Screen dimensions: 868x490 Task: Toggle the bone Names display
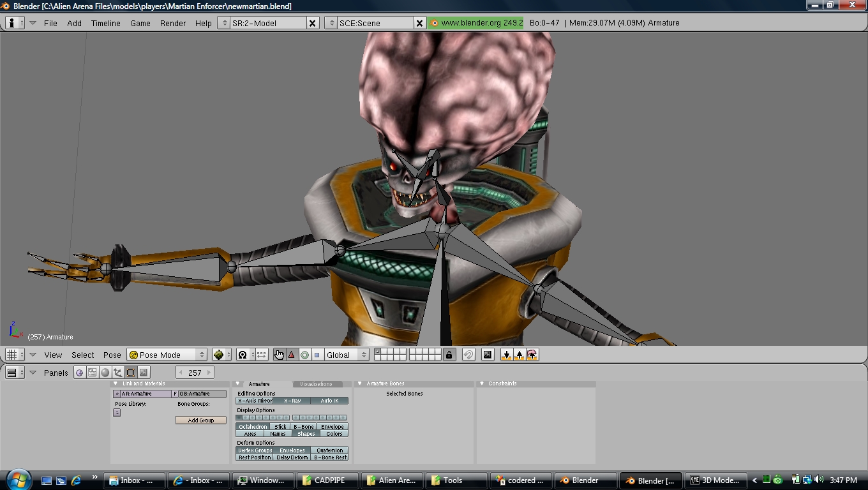click(278, 434)
